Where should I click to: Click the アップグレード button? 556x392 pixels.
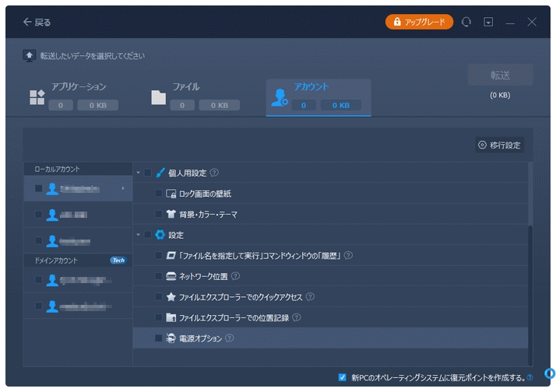[x=419, y=22]
